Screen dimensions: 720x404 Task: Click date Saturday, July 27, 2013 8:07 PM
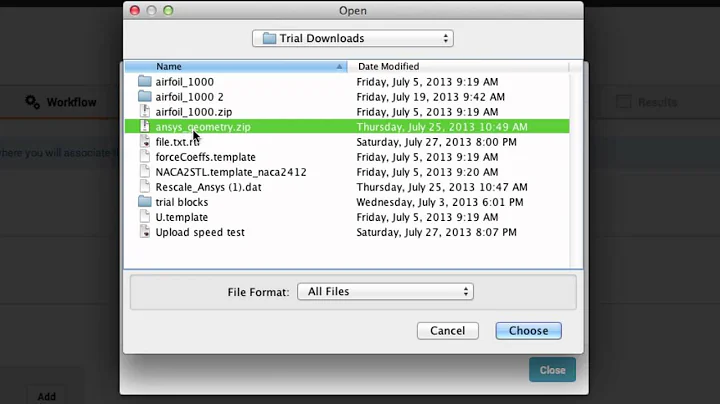click(x=436, y=232)
